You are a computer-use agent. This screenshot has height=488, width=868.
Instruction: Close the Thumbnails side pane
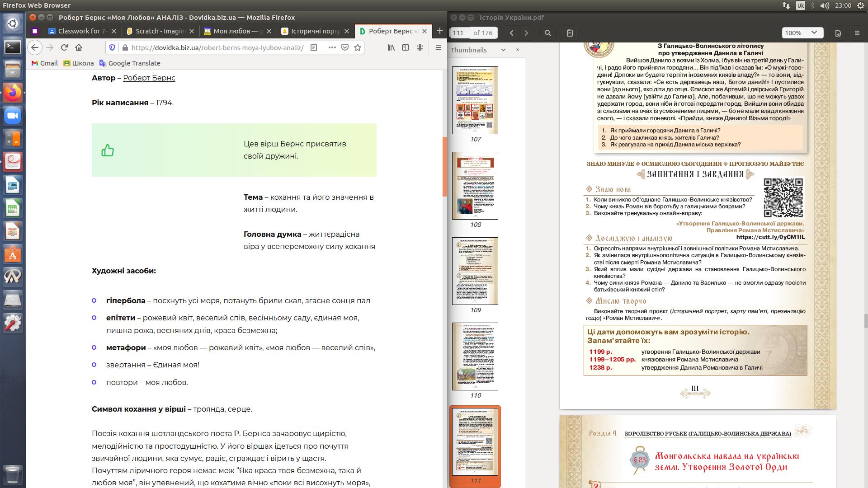(518, 50)
